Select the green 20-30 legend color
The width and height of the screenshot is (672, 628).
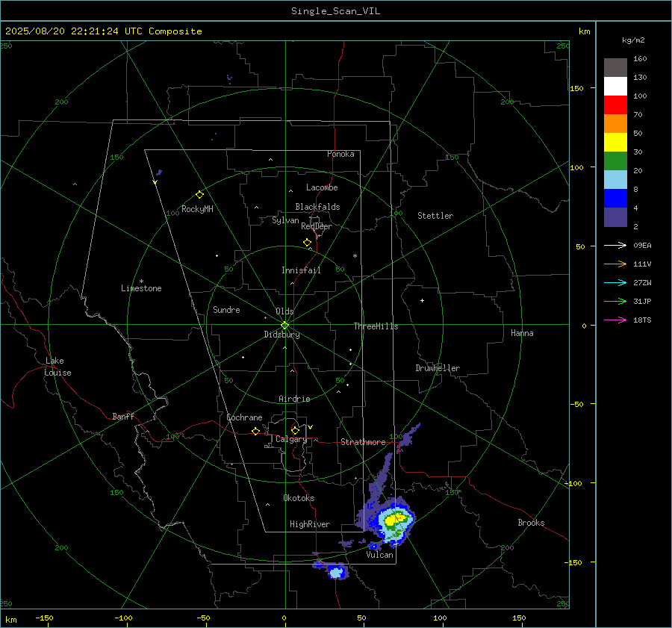[615, 161]
